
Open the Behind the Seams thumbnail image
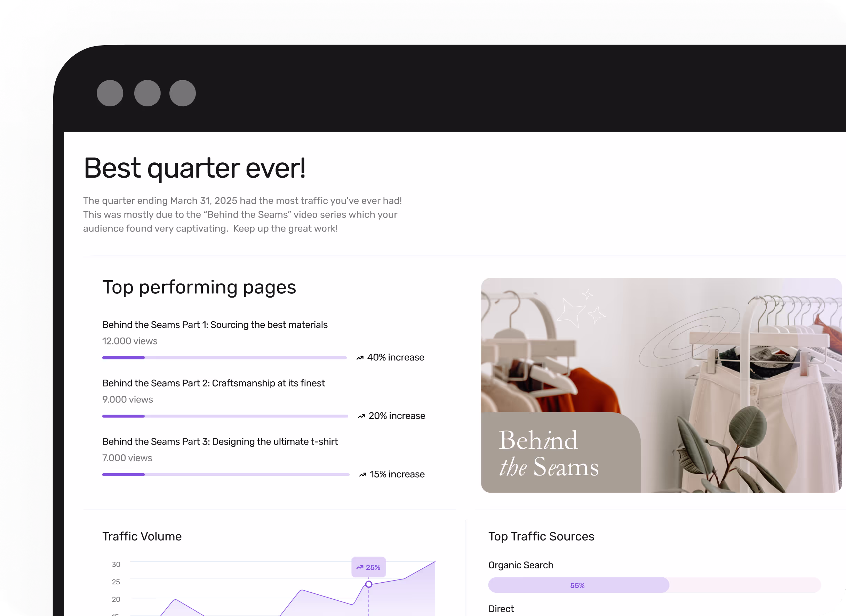point(661,385)
